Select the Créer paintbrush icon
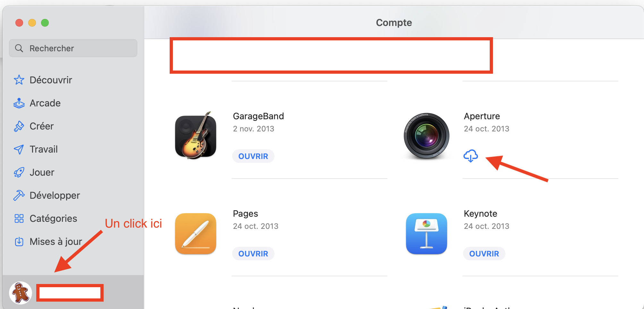This screenshot has height=309, width=644. (19, 126)
